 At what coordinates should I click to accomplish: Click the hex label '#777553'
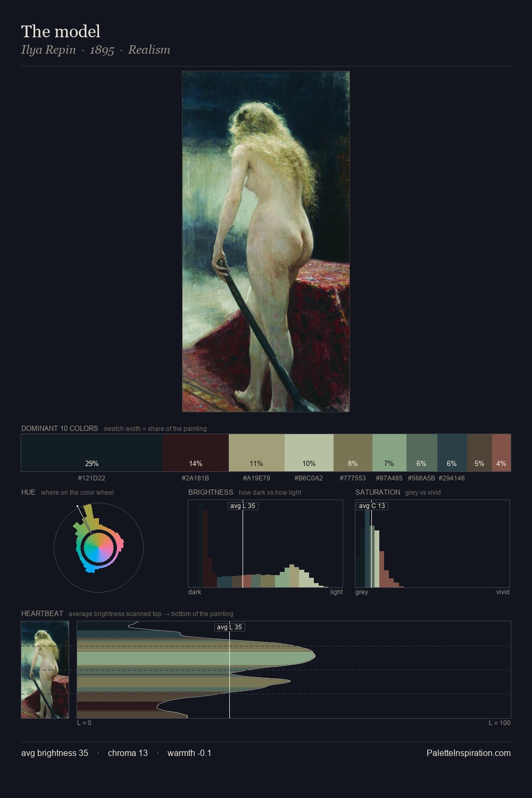tap(353, 478)
